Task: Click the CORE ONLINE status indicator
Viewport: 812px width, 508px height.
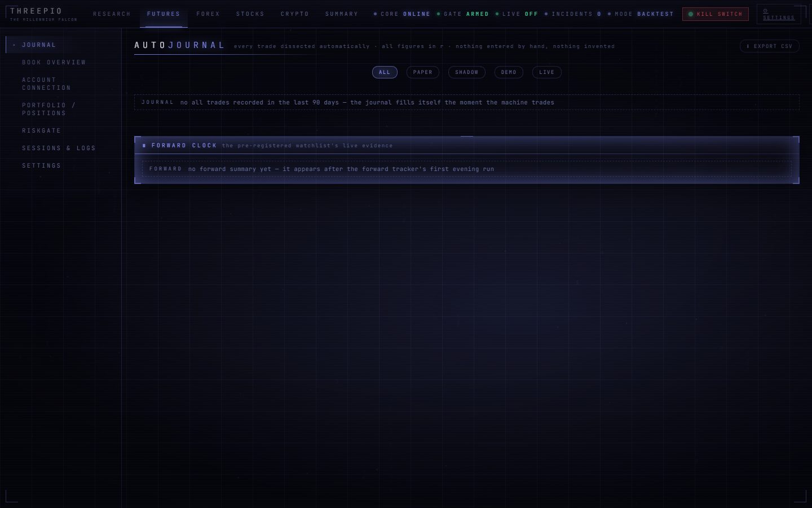Action: pos(402,14)
